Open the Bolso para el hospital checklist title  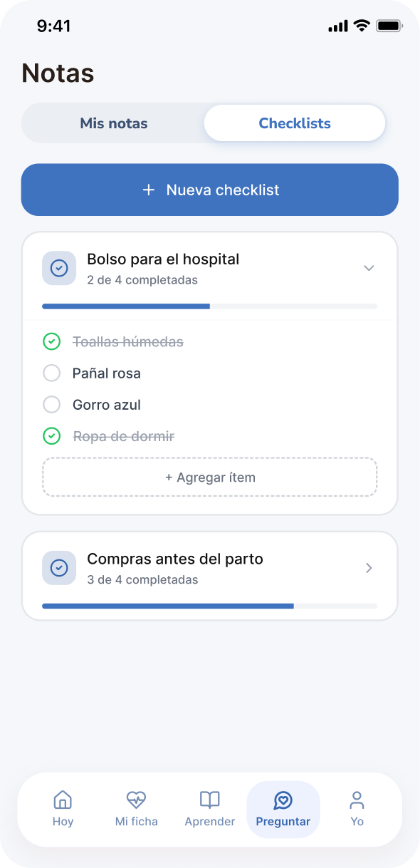pyautogui.click(x=162, y=259)
